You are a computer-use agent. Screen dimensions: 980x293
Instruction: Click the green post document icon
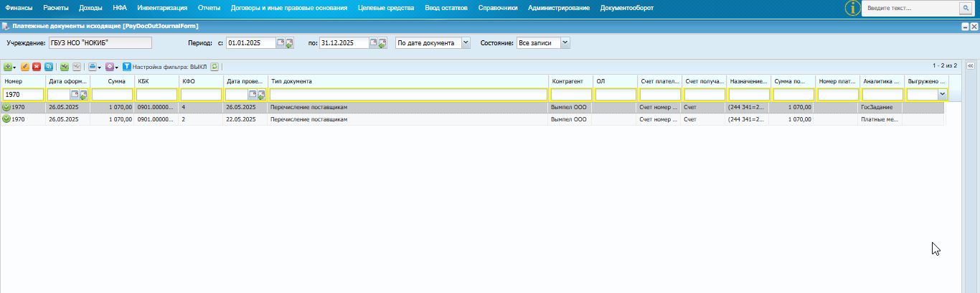click(x=65, y=67)
